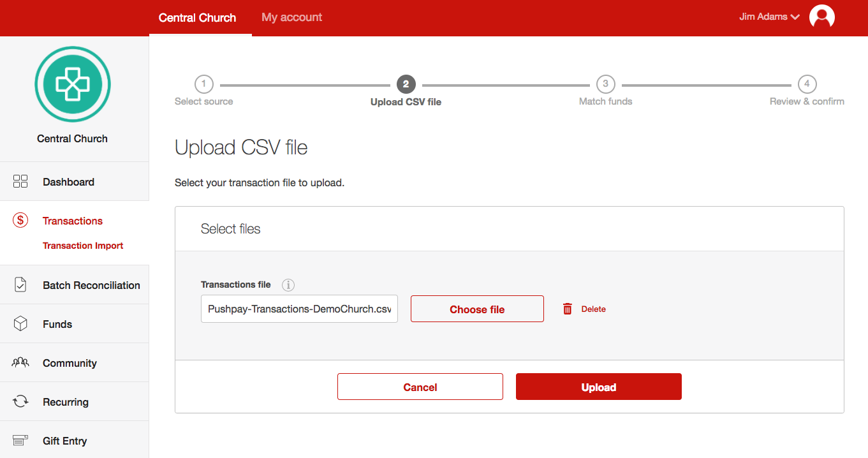Viewport: 868px width, 458px height.
Task: Click the Gift Entry icon
Action: [x=20, y=441]
